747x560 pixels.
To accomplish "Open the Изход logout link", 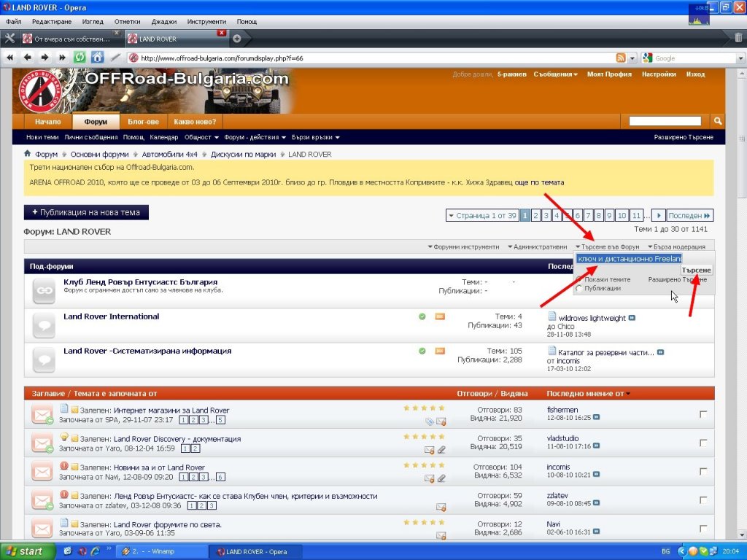I will tap(695, 74).
